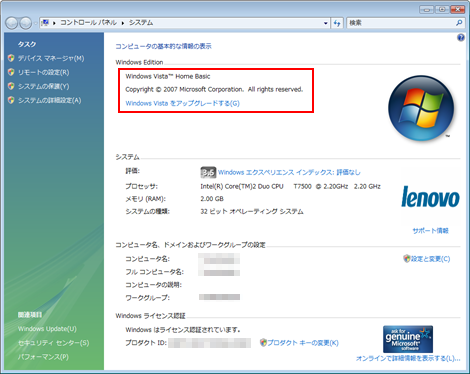Screen dimensions: 470x374
Task: Click プロダクト キーの変更(K) link
Action: pyautogui.click(x=303, y=343)
